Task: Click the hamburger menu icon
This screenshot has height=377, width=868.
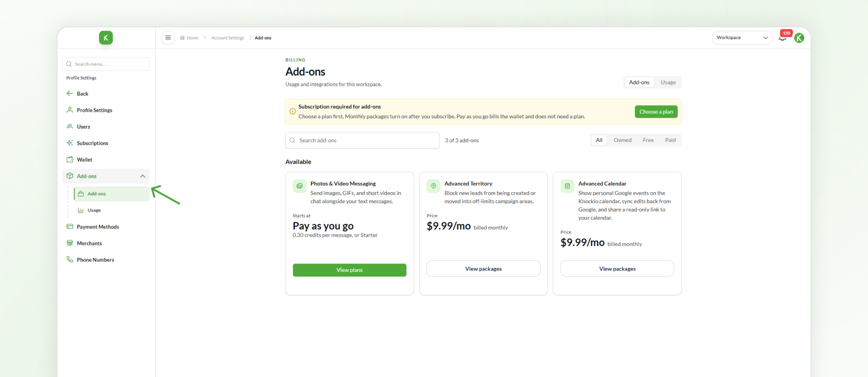Action: click(x=168, y=38)
